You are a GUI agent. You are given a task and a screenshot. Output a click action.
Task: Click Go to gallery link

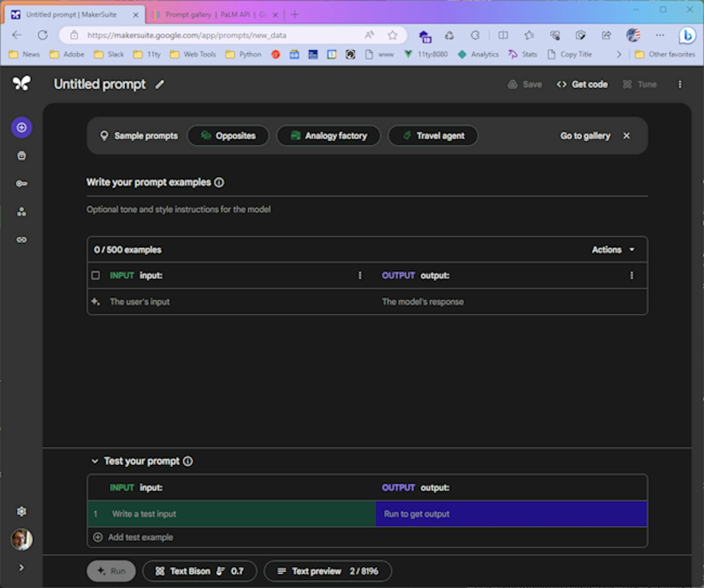point(584,135)
